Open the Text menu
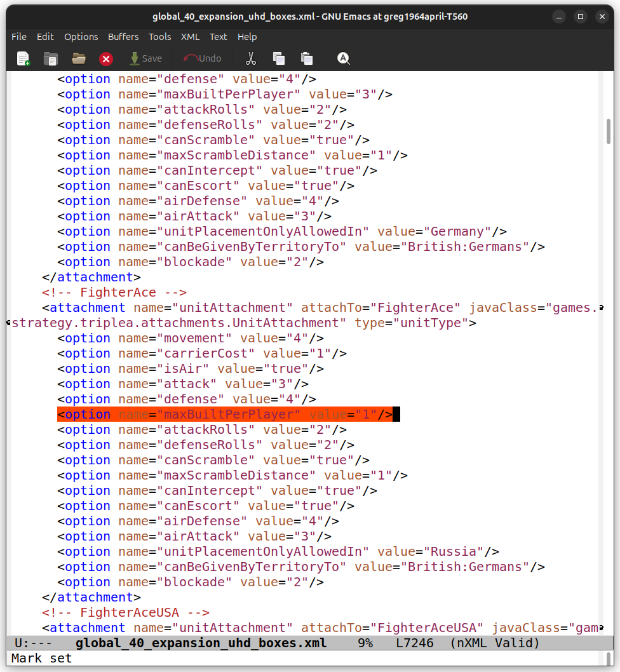 [x=219, y=37]
